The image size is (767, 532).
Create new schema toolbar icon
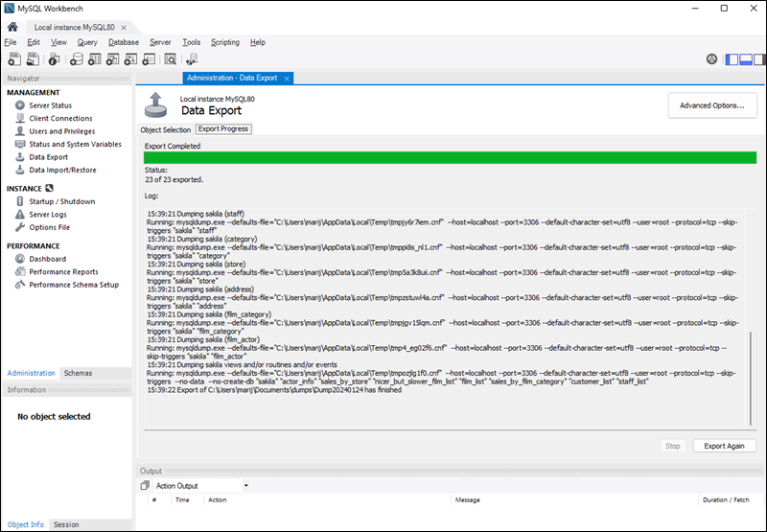[x=77, y=59]
